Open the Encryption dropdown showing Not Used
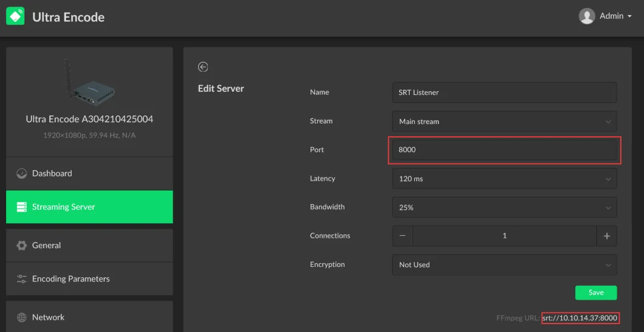Screen dimensions: 644x332 click(504, 265)
